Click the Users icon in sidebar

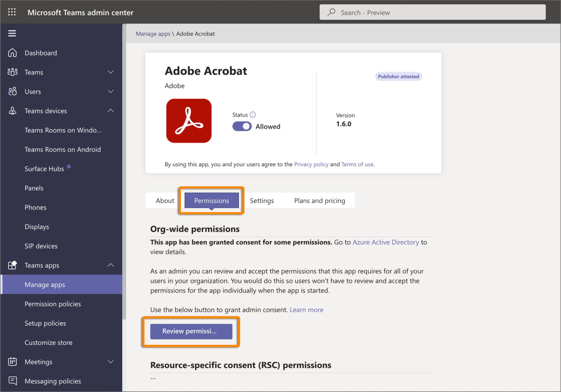pos(12,91)
